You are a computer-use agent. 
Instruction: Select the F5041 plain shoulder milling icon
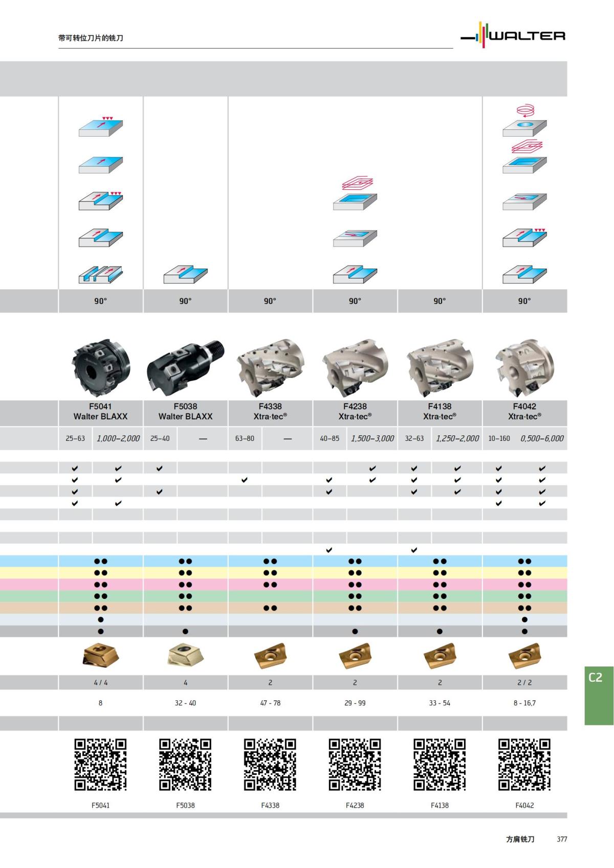point(101,238)
